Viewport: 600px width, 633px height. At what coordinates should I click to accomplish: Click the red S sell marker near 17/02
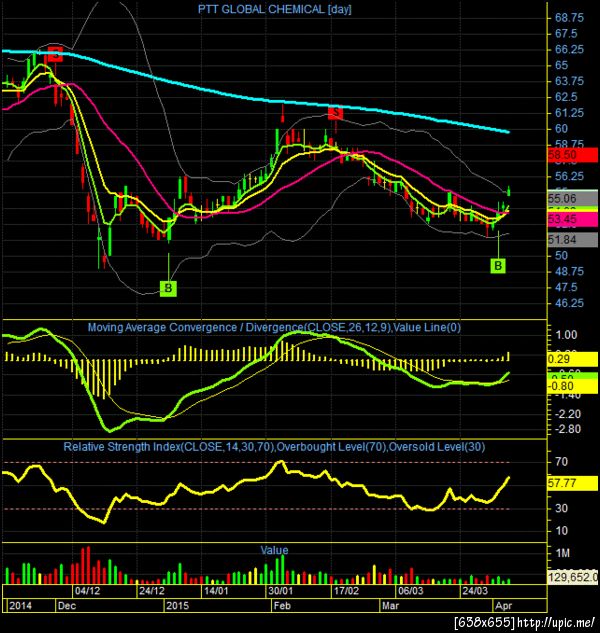(x=335, y=112)
